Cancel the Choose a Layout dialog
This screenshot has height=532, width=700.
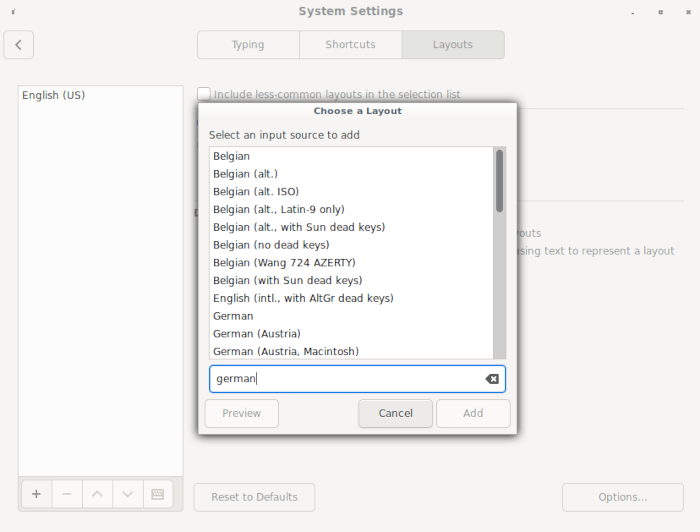(x=396, y=413)
